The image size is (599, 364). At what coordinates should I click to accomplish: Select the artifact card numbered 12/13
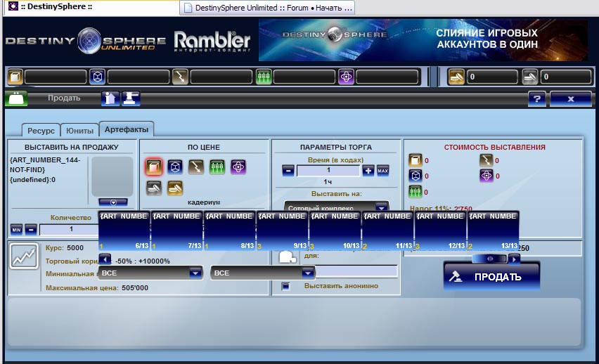[x=441, y=230]
